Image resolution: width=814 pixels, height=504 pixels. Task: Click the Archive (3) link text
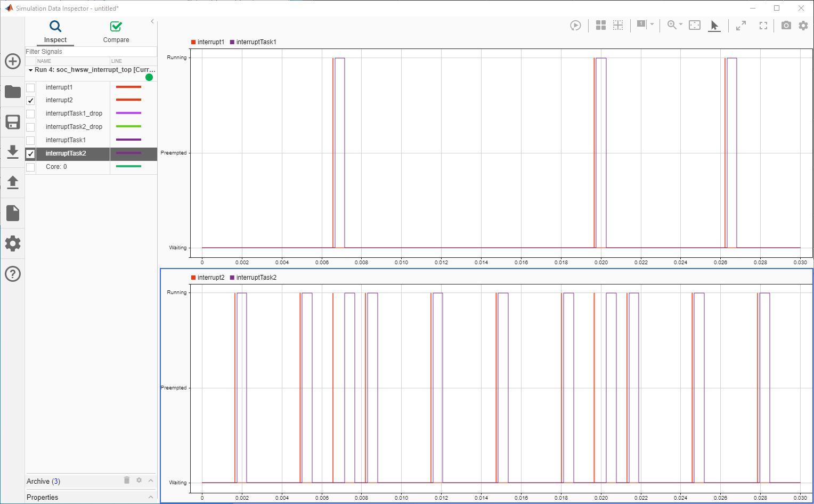[x=43, y=481]
